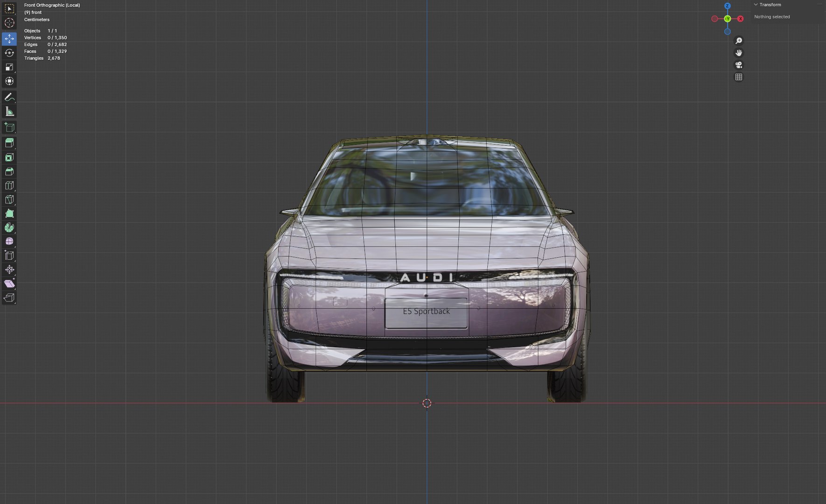
Task: Click the negative X axis gizmo circle
Action: point(714,19)
